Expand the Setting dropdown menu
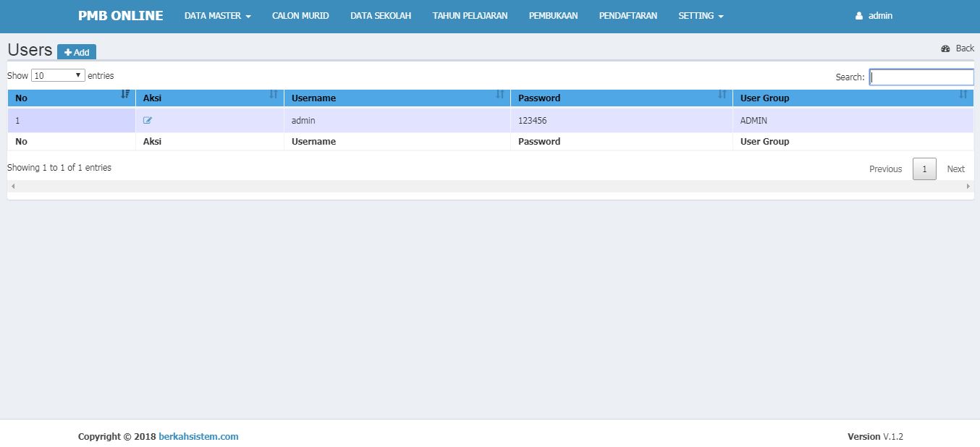The width and height of the screenshot is (980, 447). point(701,16)
